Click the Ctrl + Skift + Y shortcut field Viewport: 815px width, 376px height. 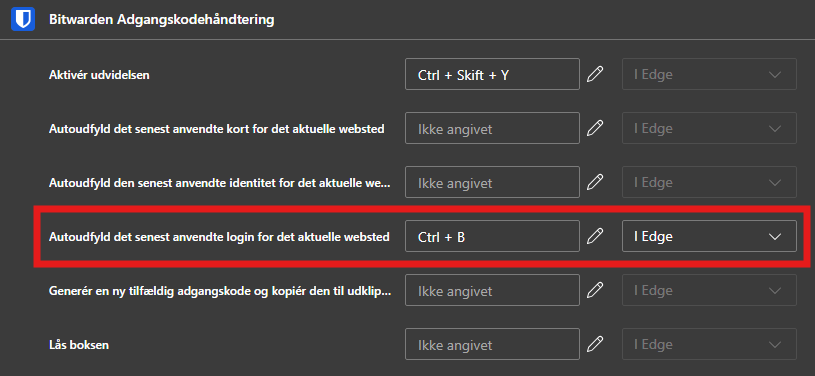point(492,74)
